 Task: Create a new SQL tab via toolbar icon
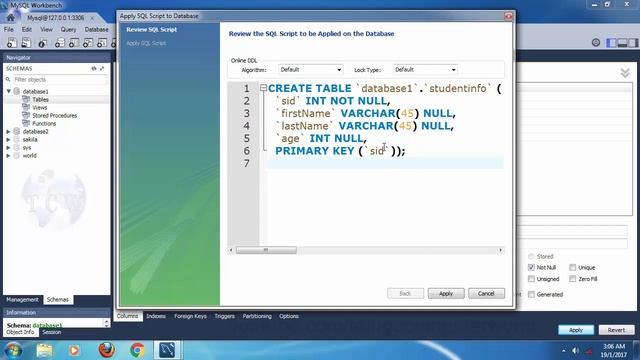[x=11, y=42]
